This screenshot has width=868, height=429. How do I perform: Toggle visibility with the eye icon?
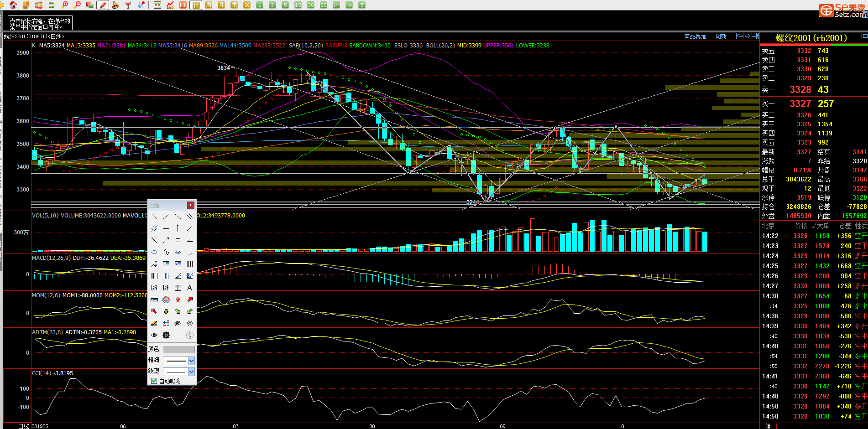[x=154, y=335]
